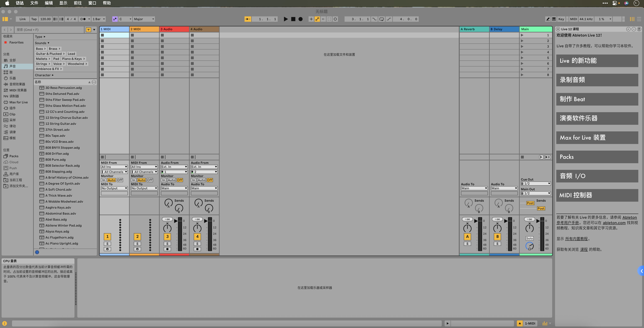The height and width of the screenshot is (328, 644).
Task: Click the Arrangement Record button
Action: [x=301, y=19]
